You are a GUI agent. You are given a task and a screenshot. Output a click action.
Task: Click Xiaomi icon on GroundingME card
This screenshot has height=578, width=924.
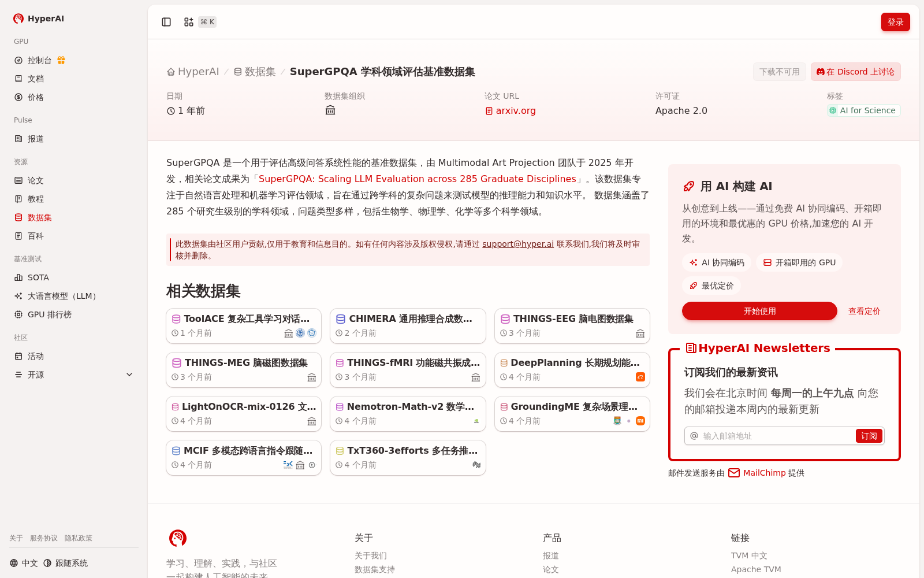click(x=640, y=421)
